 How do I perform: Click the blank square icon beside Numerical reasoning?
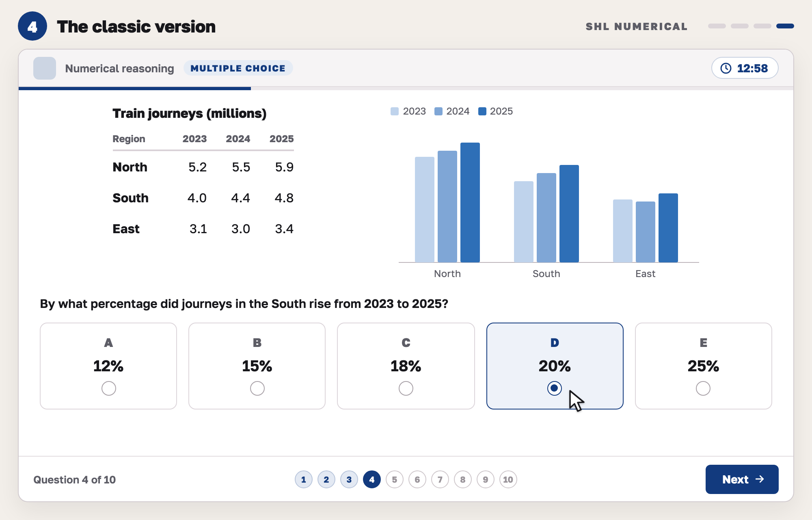(x=45, y=68)
